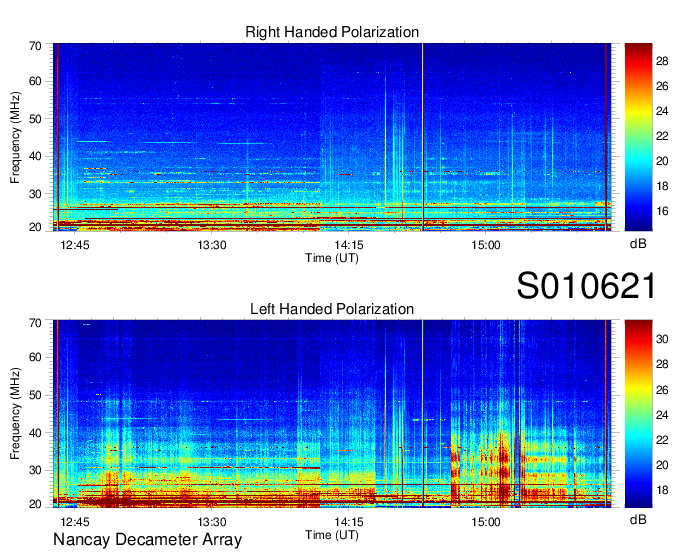Screen dimensions: 680x552
Task: Click the right-handed polarization spectrogram
Action: 332,137
